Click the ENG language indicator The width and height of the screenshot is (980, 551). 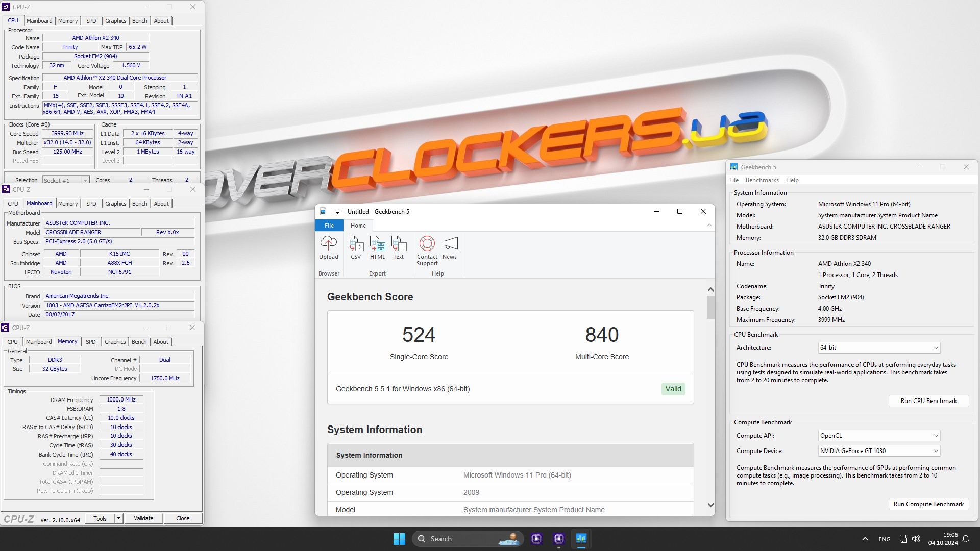[885, 539]
